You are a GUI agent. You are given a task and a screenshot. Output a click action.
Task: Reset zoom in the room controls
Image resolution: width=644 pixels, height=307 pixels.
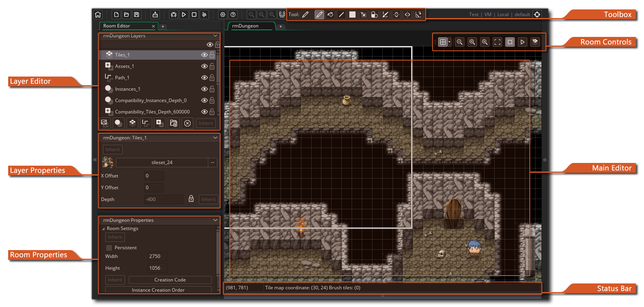(472, 42)
